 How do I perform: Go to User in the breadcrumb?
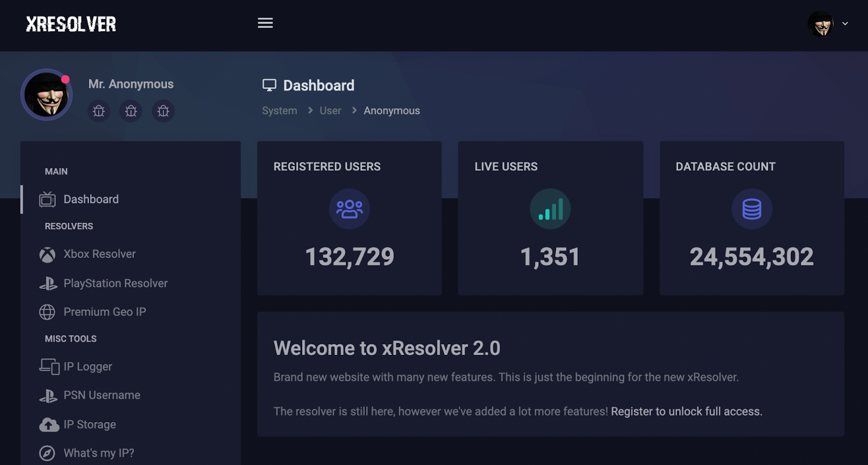[x=330, y=111]
